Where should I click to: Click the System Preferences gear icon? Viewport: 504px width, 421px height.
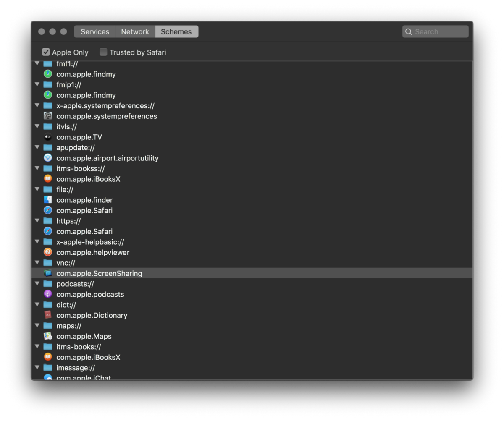coord(48,116)
